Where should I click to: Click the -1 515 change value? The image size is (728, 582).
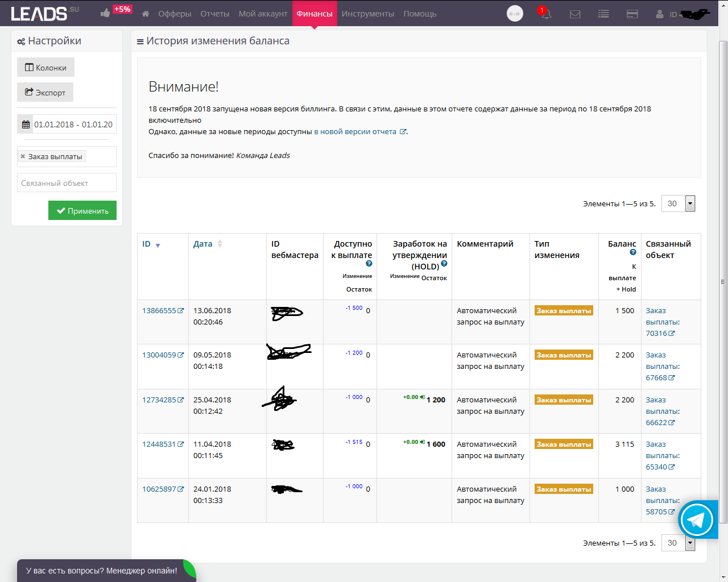pyautogui.click(x=354, y=442)
